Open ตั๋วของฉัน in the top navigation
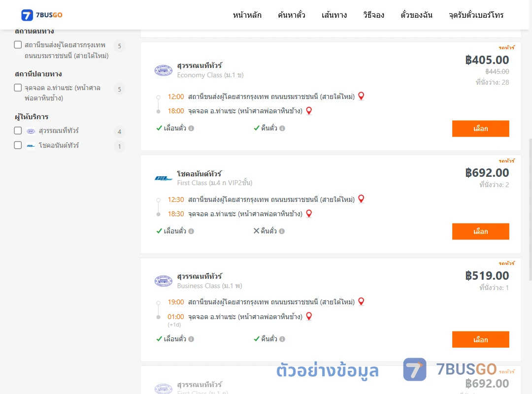The width and height of the screenshot is (532, 394). coord(416,15)
